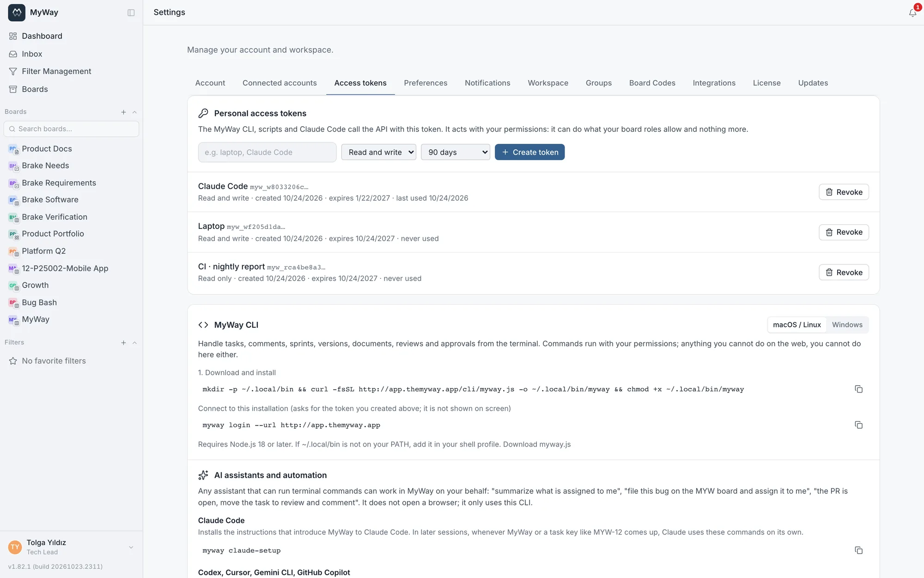Open the Board Codes tab
Viewport: 924px width, 578px height.
click(x=652, y=83)
